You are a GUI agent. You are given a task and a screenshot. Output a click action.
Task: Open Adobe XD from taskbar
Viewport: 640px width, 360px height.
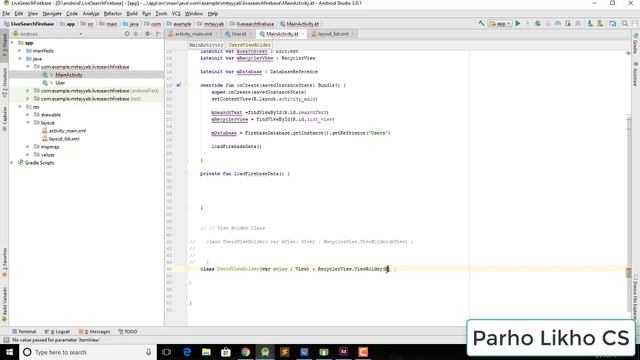(x=343, y=352)
